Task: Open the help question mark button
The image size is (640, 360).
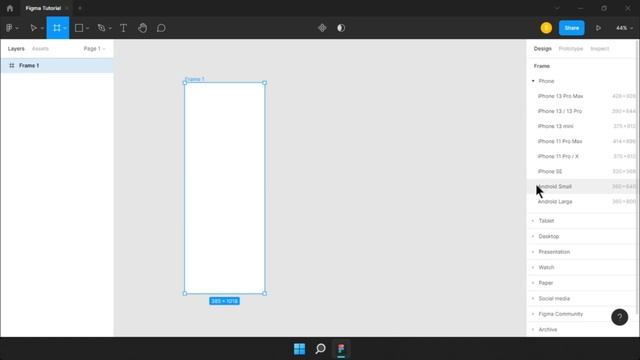Action: pyautogui.click(x=620, y=317)
